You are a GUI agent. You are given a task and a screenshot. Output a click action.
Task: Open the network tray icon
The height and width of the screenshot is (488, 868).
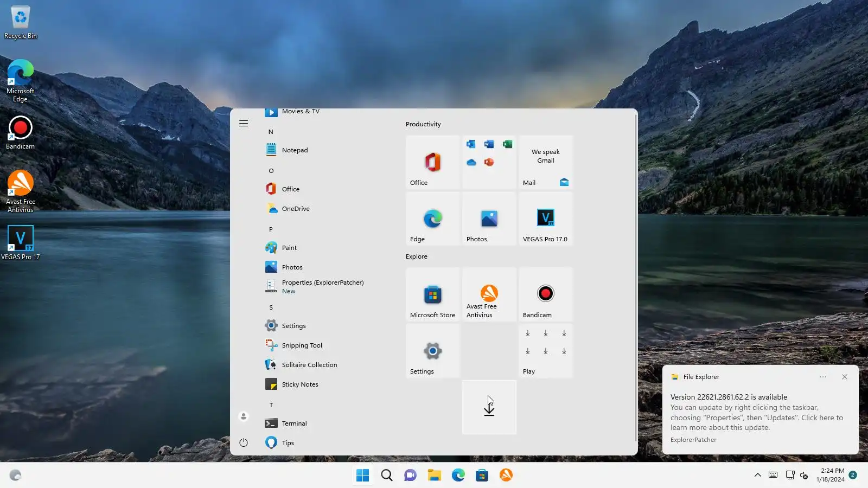[x=790, y=476]
